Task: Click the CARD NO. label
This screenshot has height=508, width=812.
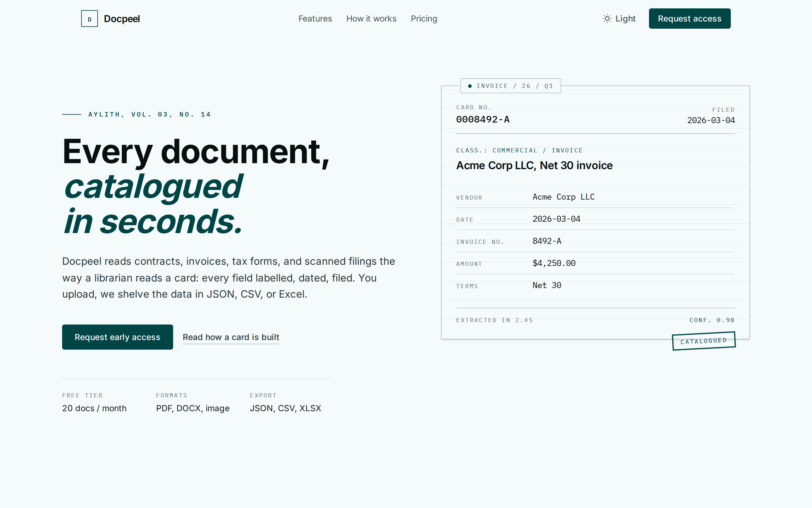Action: 474,108
